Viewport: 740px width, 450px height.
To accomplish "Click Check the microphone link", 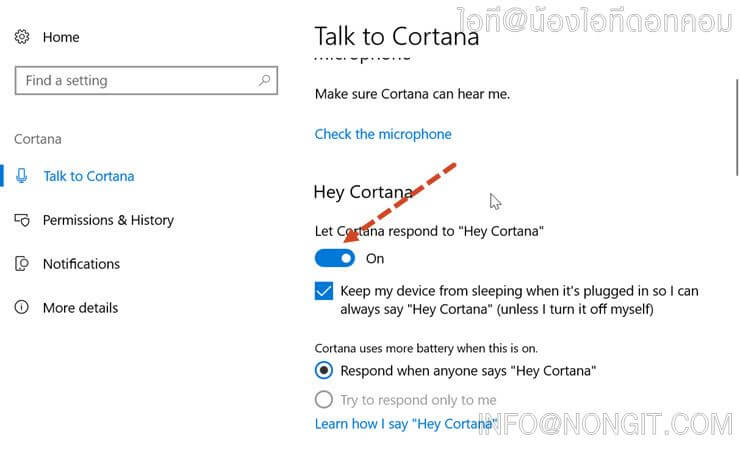I will pyautogui.click(x=383, y=134).
